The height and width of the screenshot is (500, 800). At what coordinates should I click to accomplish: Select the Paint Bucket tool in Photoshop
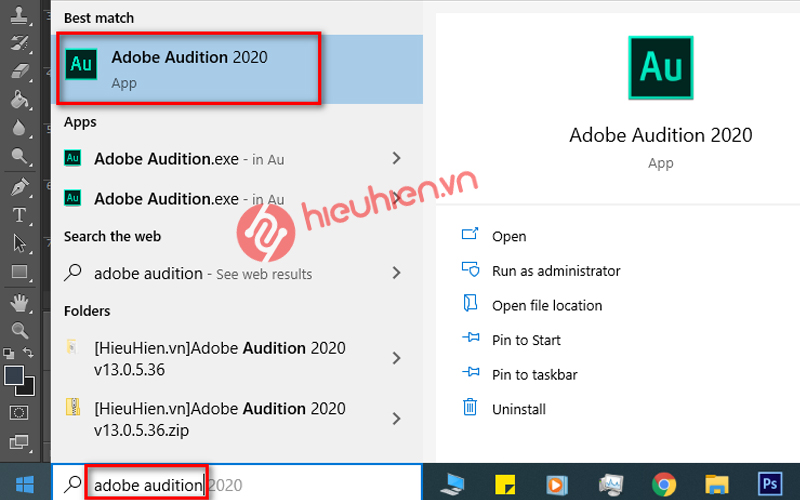click(19, 99)
